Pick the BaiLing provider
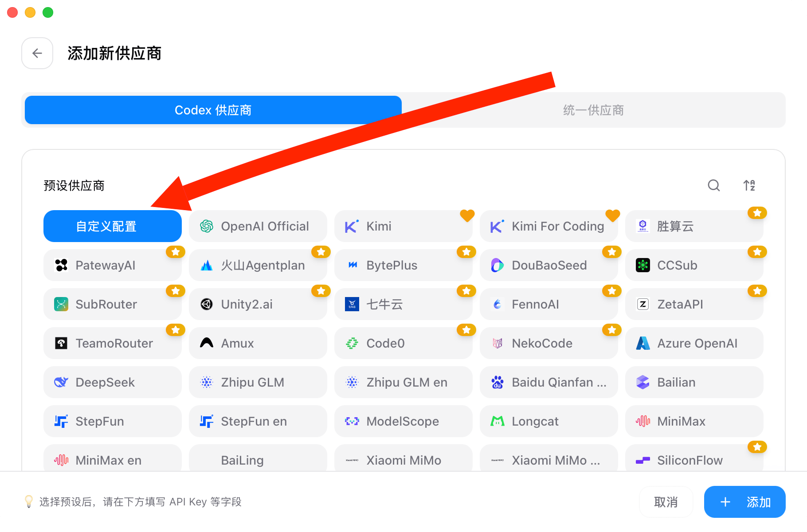This screenshot has width=807, height=532. point(258,458)
